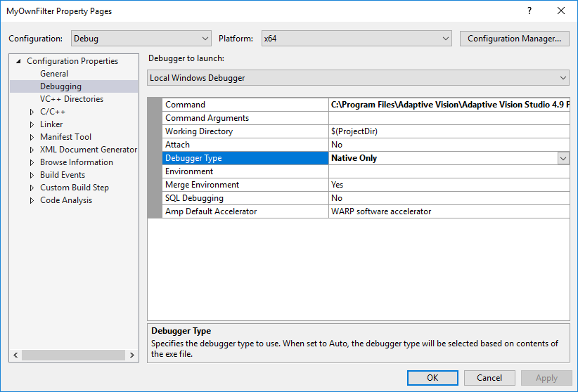The image size is (578, 392).
Task: Select General in the property tree
Action: (54, 74)
